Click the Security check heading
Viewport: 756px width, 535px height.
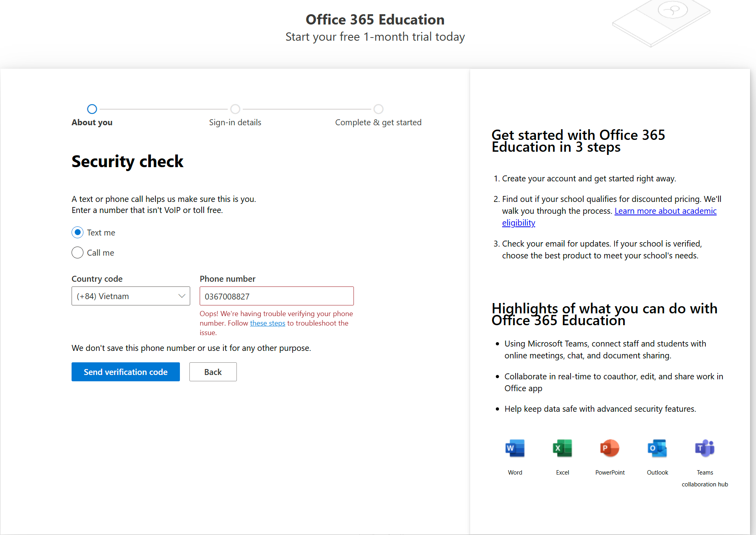(x=127, y=162)
